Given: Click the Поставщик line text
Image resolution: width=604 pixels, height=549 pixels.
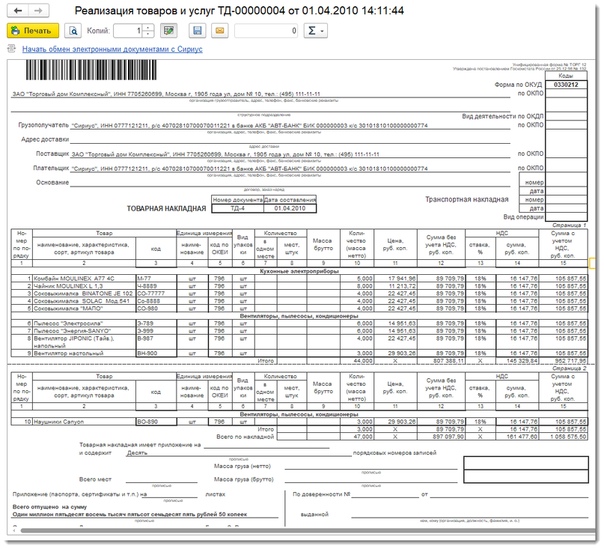Looking at the screenshot, I should pos(225,154).
